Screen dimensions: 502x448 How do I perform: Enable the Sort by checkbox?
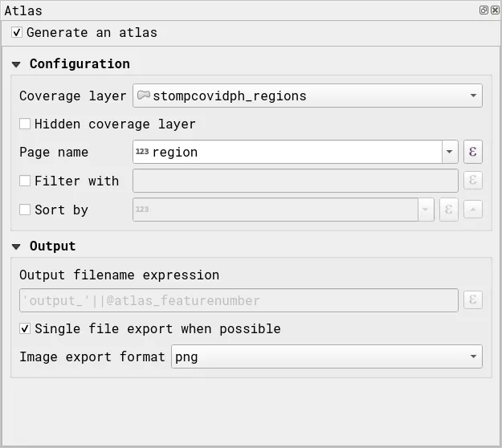(25, 210)
